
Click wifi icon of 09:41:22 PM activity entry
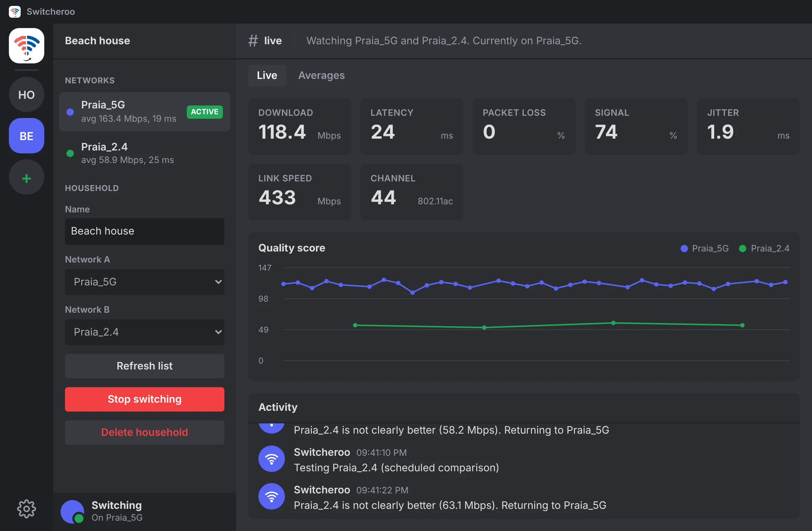coord(272,496)
